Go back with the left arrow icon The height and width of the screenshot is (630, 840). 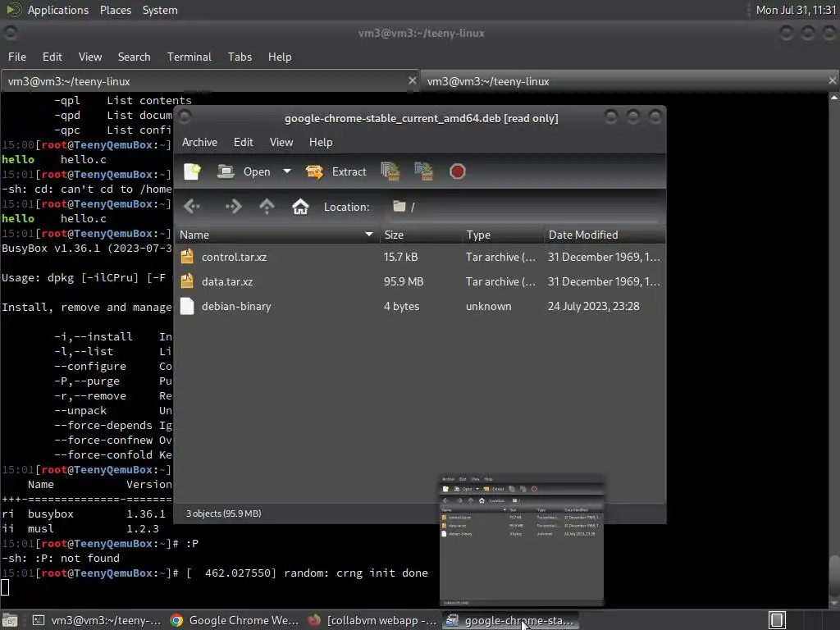point(192,206)
